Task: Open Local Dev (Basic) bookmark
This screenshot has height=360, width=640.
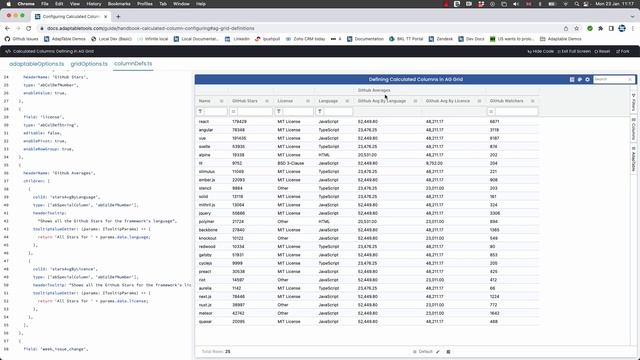Action: point(111,39)
